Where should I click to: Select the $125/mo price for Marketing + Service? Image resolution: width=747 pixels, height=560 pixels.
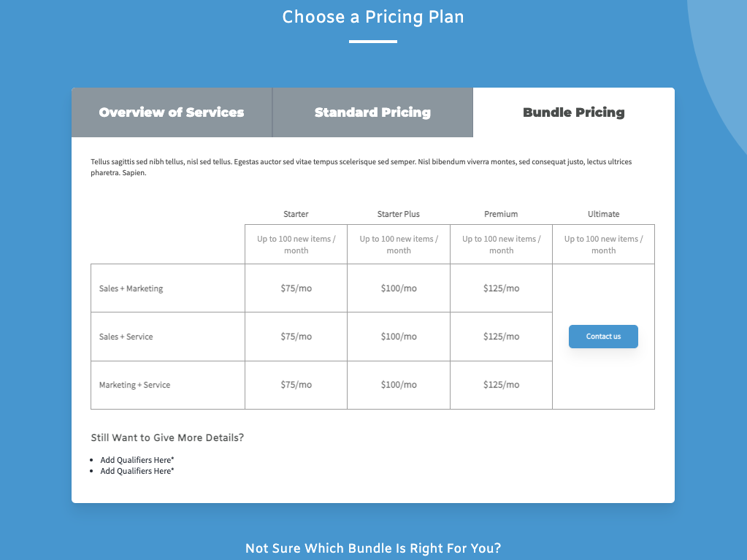(501, 385)
